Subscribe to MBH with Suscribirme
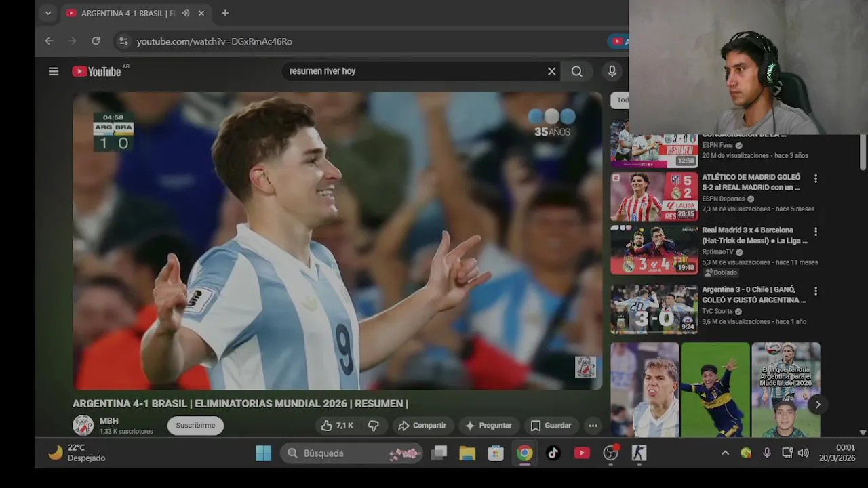868x488 pixels. tap(195, 426)
